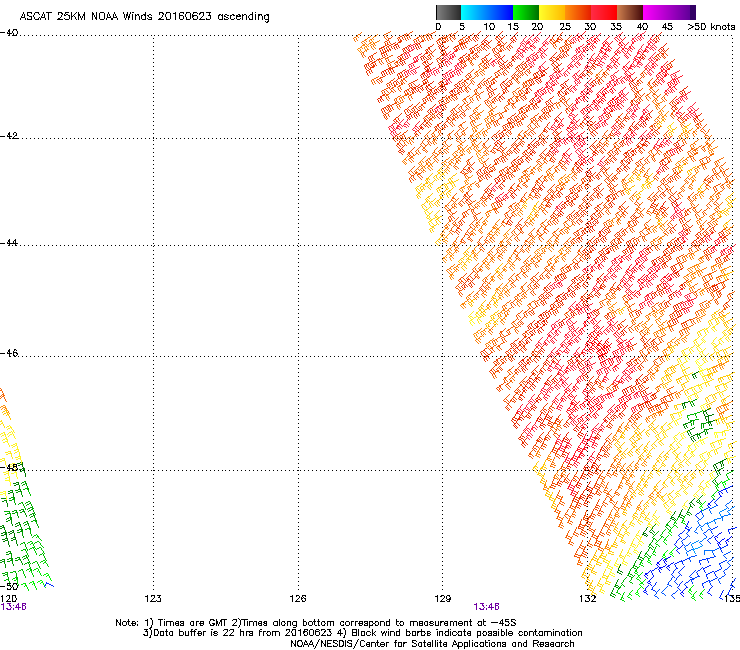Image resolution: width=740 pixels, height=650 pixels.
Task: Click the yellow 20-25 knots legend segment
Action: [x=552, y=12]
